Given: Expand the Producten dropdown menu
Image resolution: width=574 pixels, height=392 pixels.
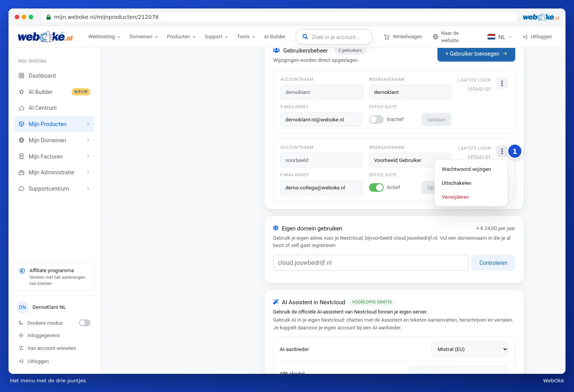Looking at the screenshot, I should [x=181, y=37].
